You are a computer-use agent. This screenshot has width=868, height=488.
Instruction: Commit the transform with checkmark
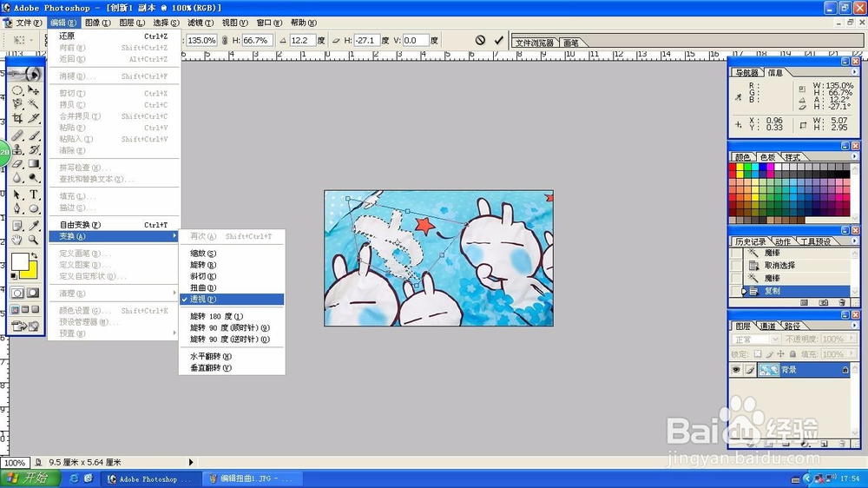(x=499, y=40)
